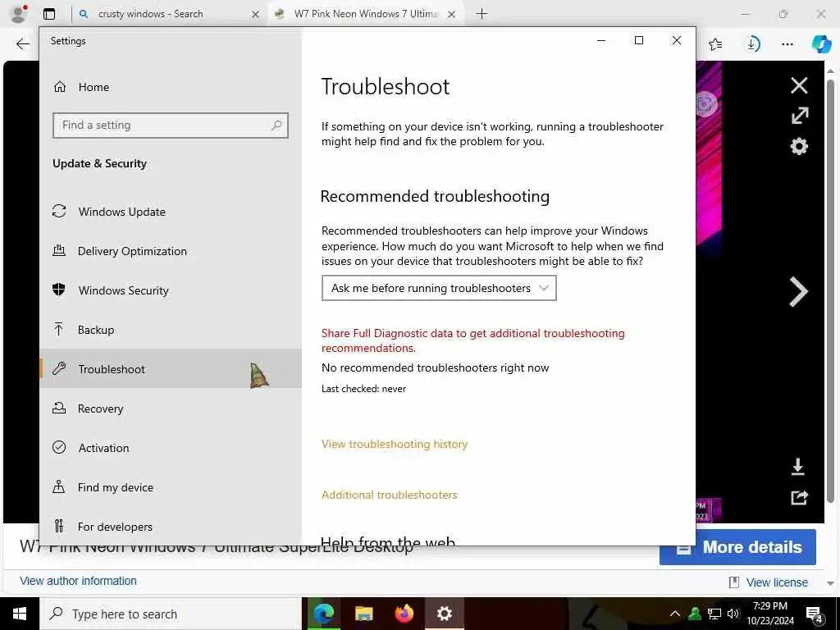Screen dimensions: 840x630
Task: Click the Type here to search box
Action: point(171,614)
